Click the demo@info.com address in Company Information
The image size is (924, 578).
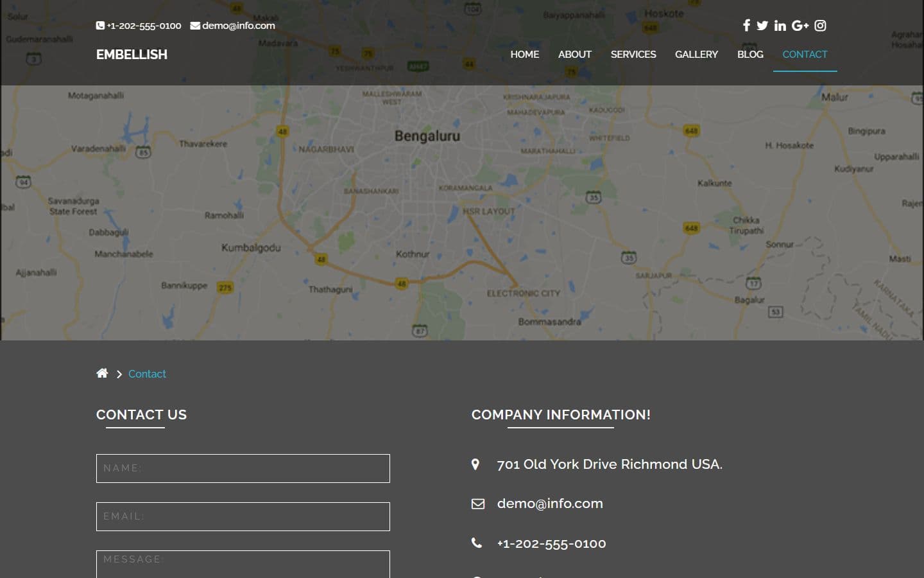click(550, 504)
